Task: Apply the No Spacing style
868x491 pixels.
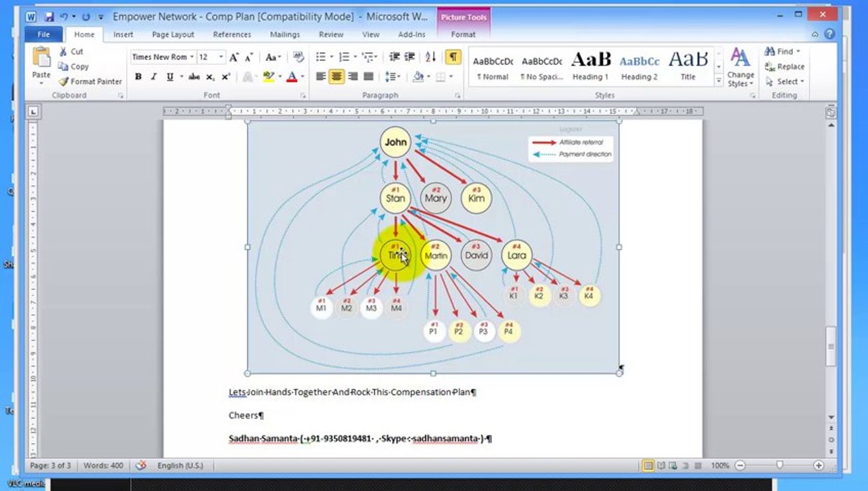Action: click(x=542, y=67)
